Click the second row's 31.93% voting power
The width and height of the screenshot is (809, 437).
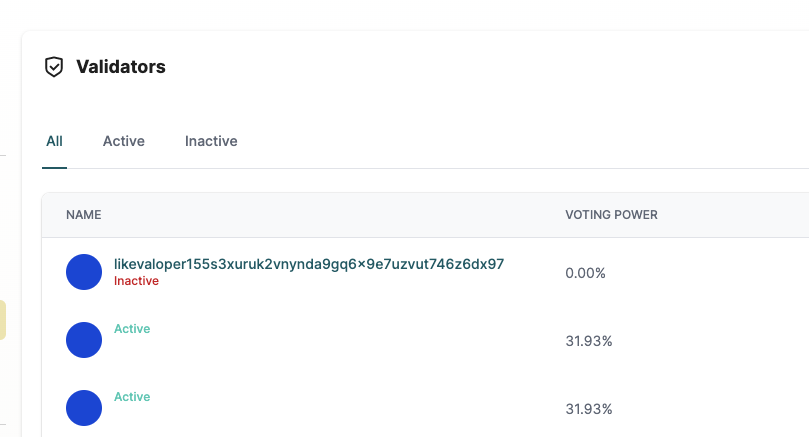[589, 341]
